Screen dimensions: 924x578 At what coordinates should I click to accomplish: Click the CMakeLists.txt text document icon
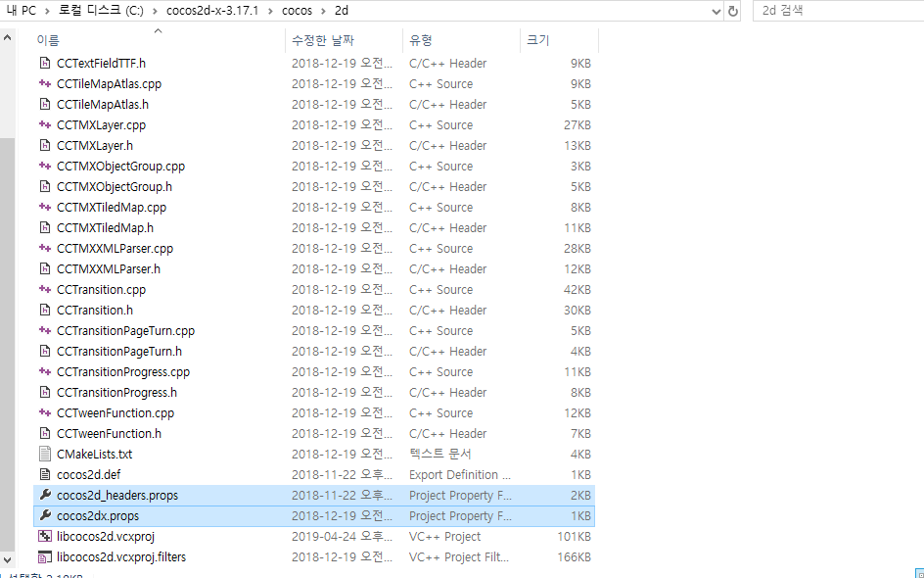[x=45, y=455]
